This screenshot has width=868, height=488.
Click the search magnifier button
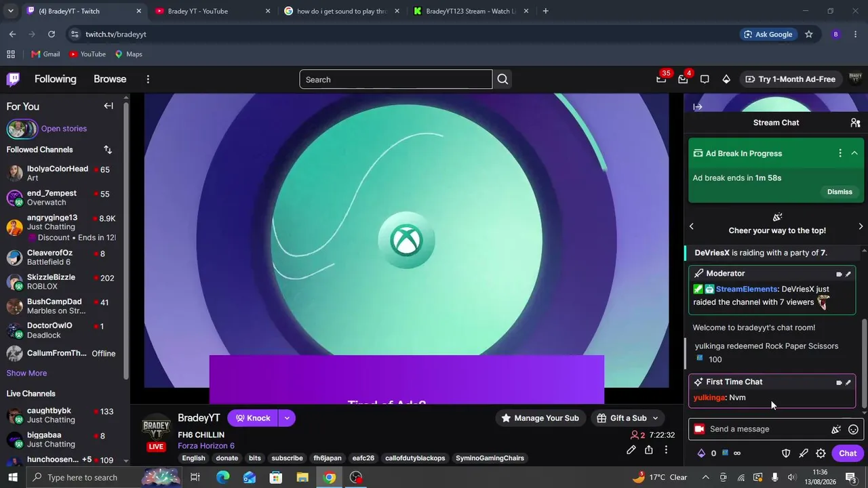[502, 79]
